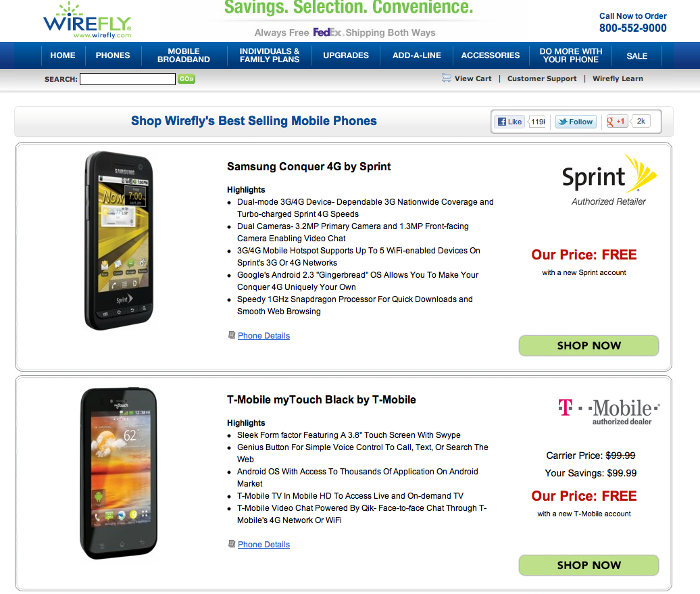The height and width of the screenshot is (594, 700).
Task: Click the Wirefly logo
Action: [x=87, y=20]
